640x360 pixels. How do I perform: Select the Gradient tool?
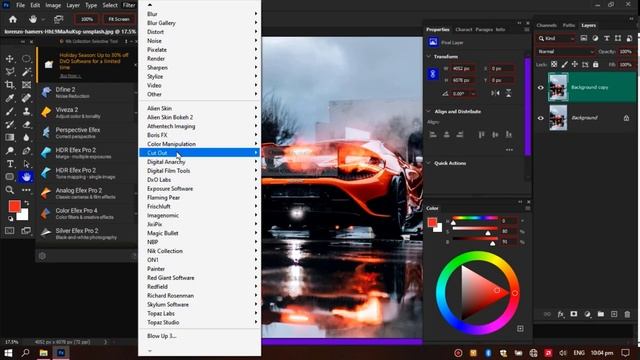(9, 138)
